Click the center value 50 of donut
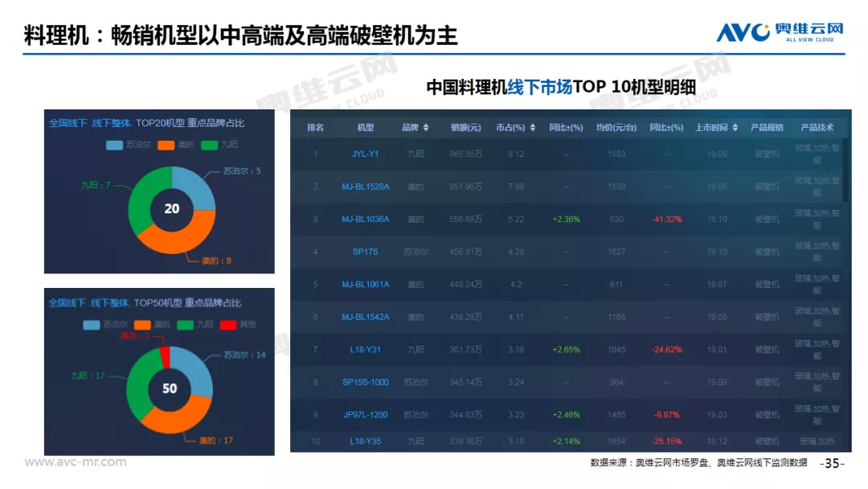Image resolution: width=868 pixels, height=489 pixels. 170,388
